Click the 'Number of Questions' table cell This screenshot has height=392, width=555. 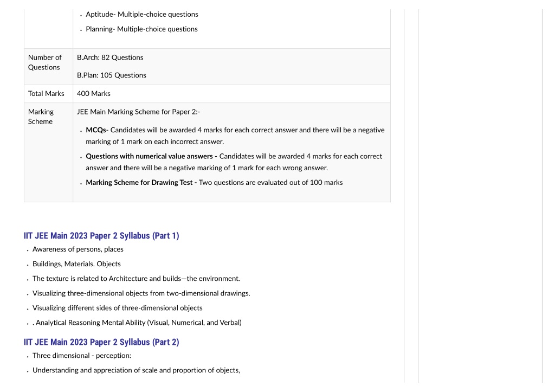[x=48, y=67]
